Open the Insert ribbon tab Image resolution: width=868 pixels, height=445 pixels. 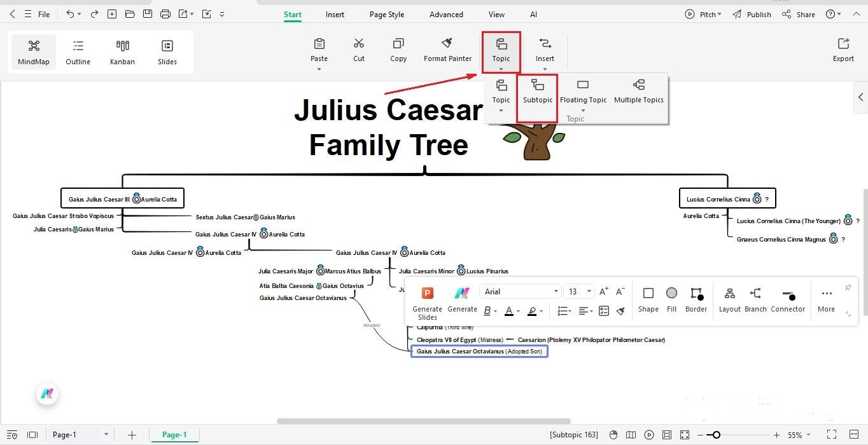pyautogui.click(x=335, y=15)
